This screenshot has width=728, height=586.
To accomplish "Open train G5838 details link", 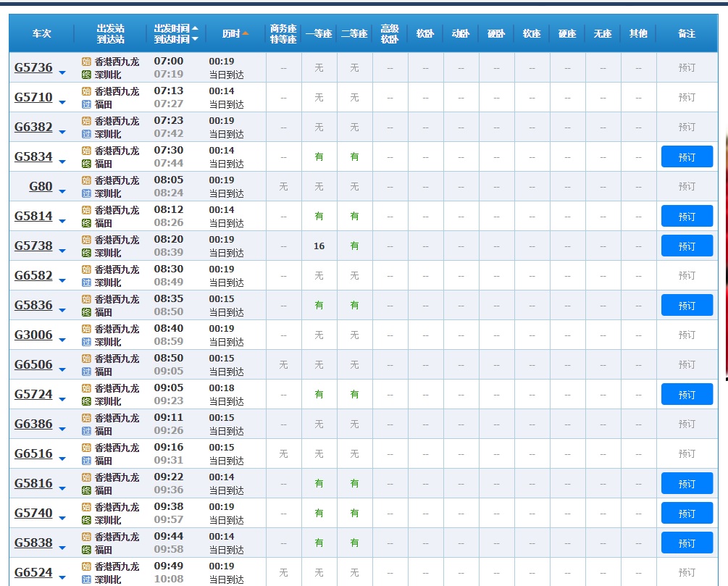I will tap(33, 543).
